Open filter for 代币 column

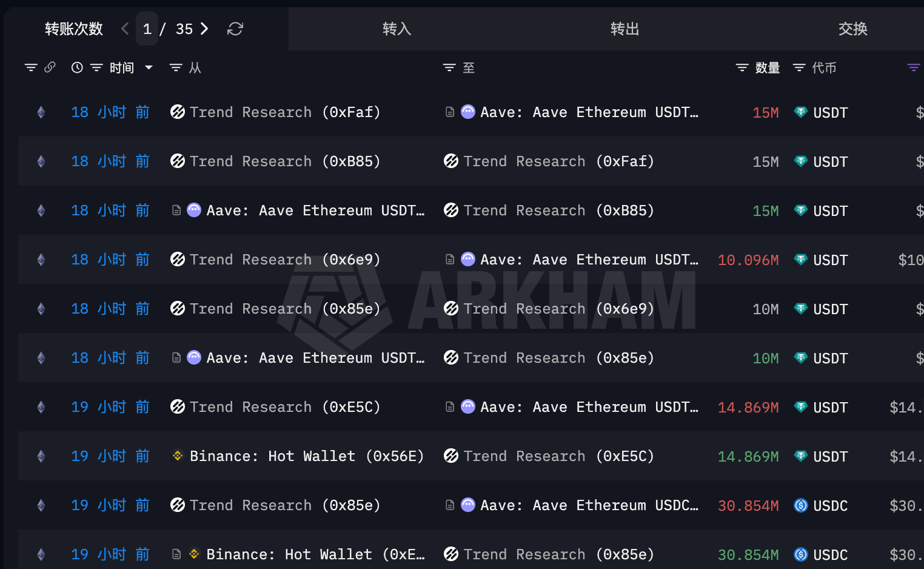[799, 67]
